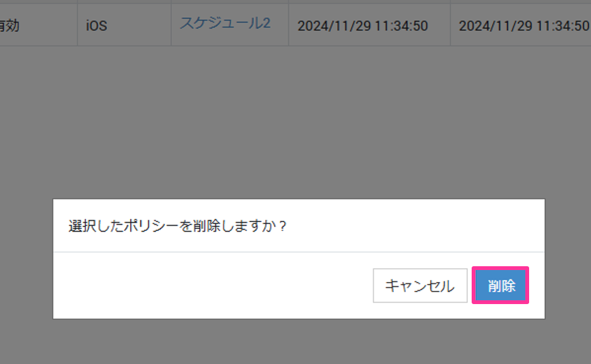
Task: Click the 11:34:50 time in the last column
Action: (x=563, y=26)
